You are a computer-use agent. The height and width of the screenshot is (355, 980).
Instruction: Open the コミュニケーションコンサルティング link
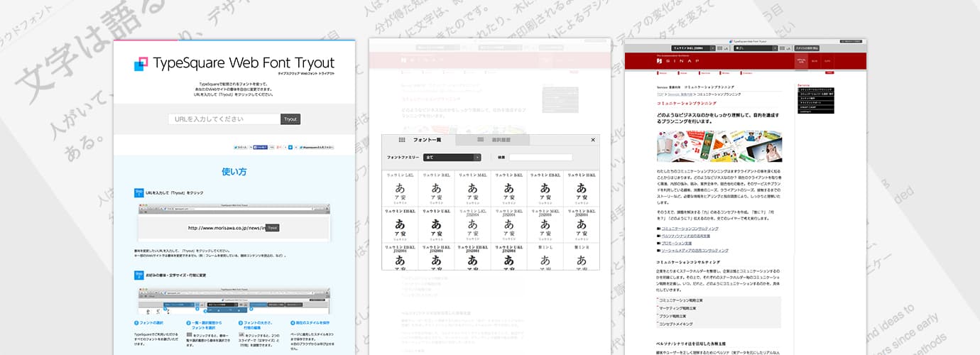point(690,229)
